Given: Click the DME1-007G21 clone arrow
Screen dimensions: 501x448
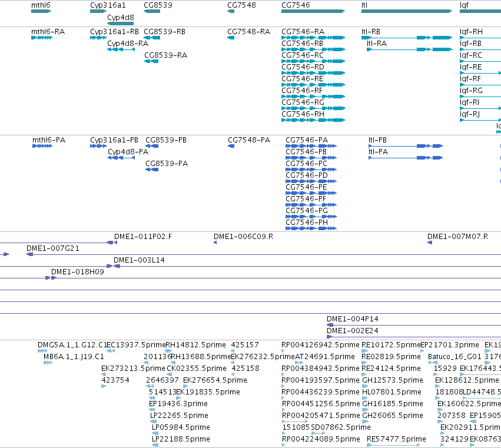Looking at the screenshot, I should tap(29, 255).
